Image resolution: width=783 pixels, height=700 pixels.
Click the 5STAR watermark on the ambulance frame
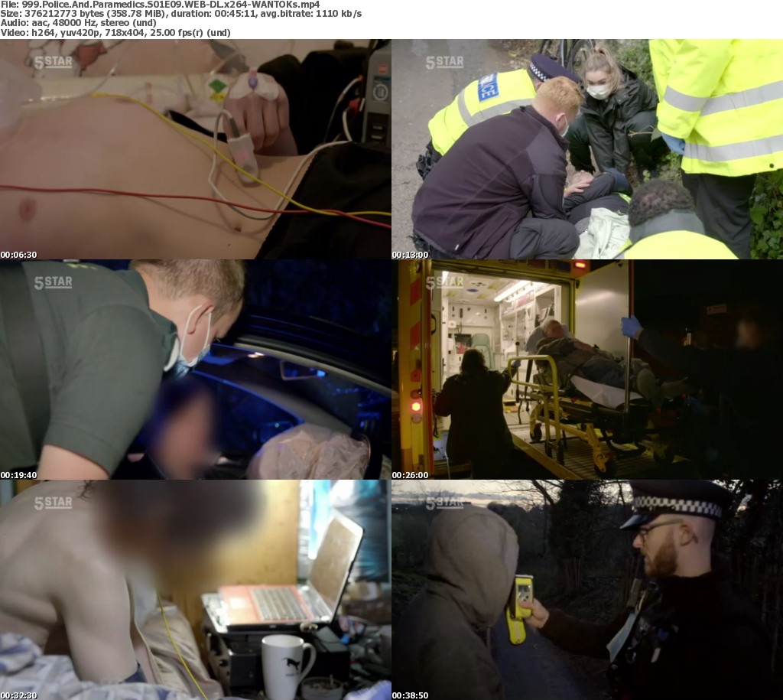(x=445, y=282)
